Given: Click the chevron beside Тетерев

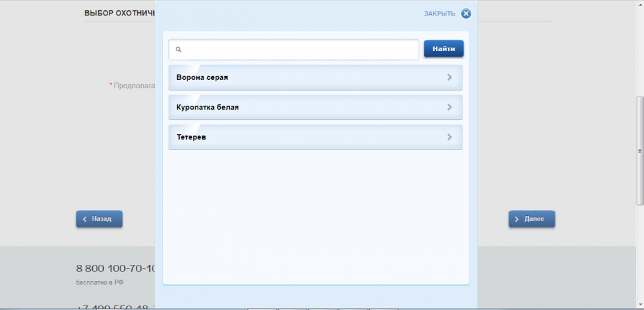Looking at the screenshot, I should 450,137.
